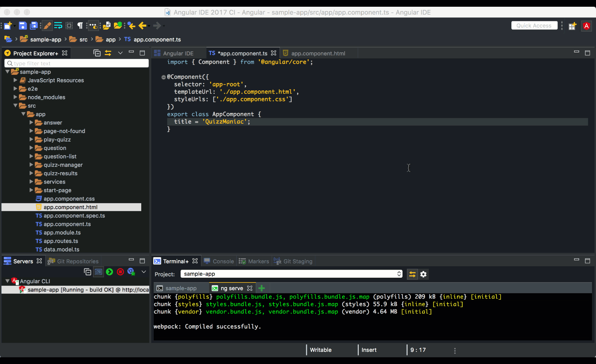This screenshot has width=596, height=364.
Task: Select data.model.ts file
Action: 61,249
